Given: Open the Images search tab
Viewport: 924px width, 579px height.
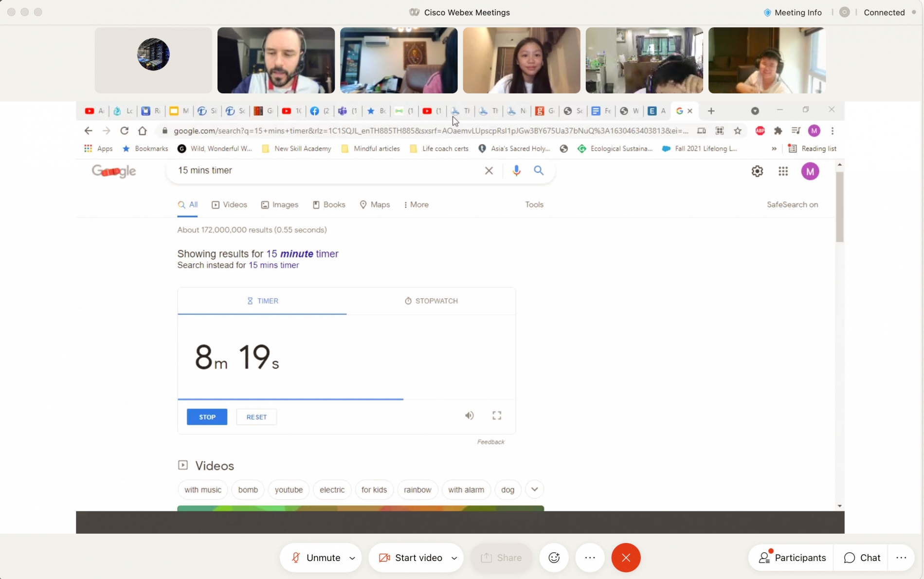Looking at the screenshot, I should tap(280, 205).
